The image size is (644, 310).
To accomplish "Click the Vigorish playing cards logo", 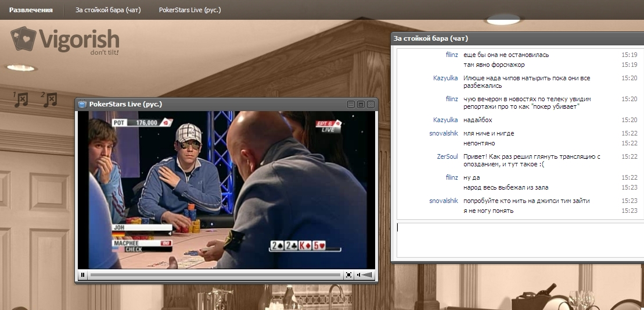I will [23, 40].
